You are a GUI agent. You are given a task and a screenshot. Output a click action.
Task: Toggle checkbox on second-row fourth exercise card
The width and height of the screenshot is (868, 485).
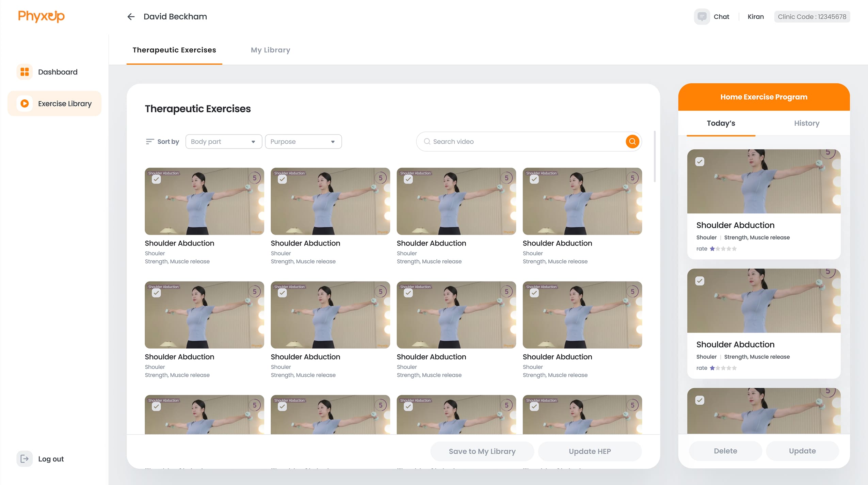[534, 293]
